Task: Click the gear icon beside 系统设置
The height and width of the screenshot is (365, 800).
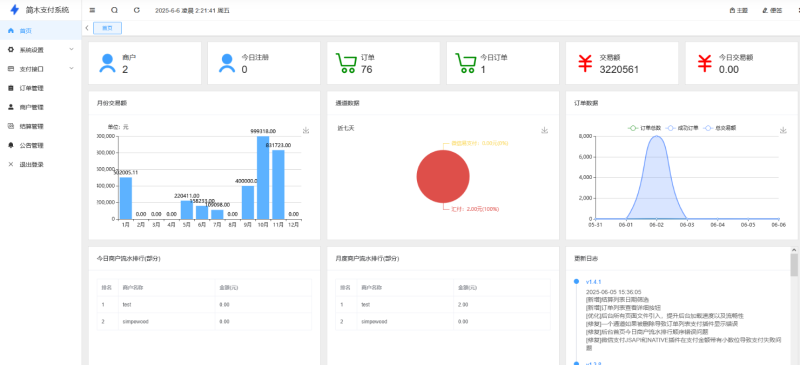Action: [x=11, y=50]
